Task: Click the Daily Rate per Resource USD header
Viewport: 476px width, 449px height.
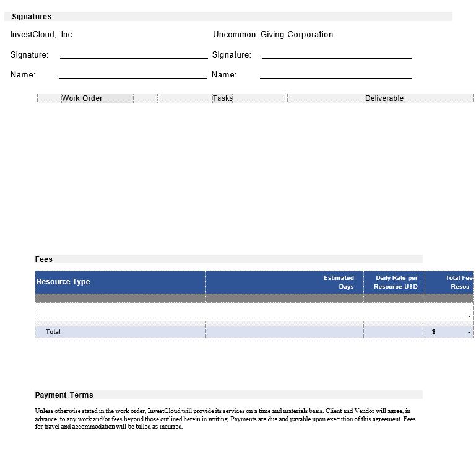Action: pyautogui.click(x=394, y=282)
